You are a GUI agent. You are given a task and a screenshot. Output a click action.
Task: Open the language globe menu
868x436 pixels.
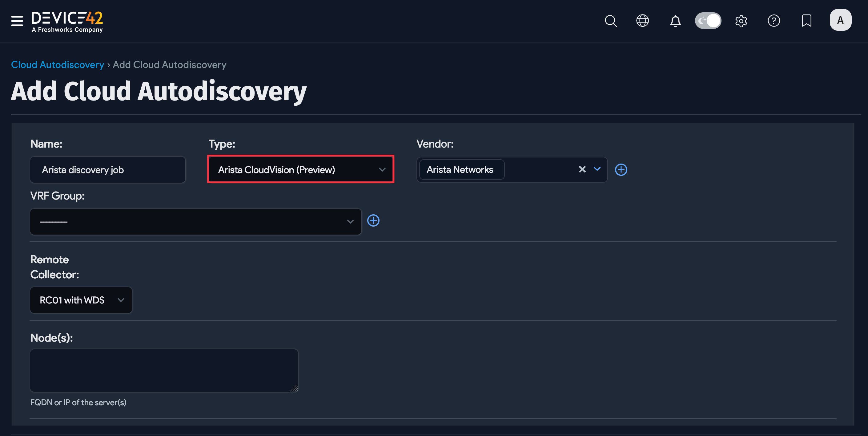642,21
